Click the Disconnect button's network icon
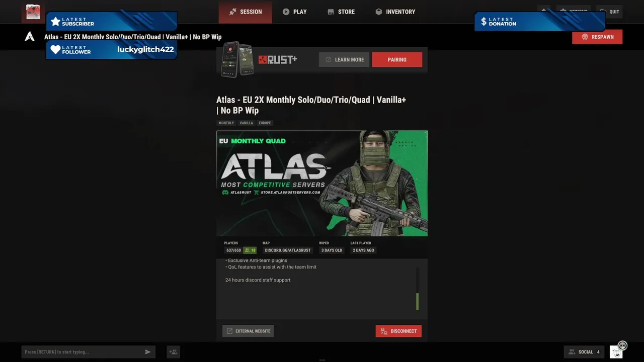644x362 pixels. pos(384,331)
